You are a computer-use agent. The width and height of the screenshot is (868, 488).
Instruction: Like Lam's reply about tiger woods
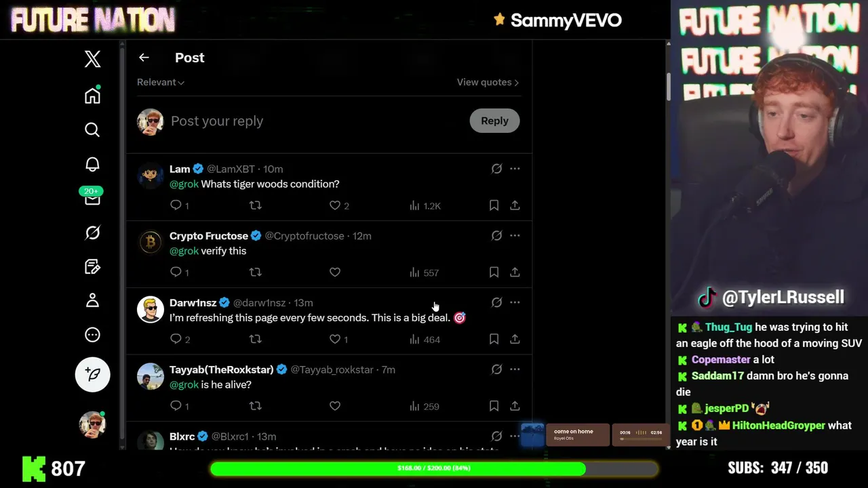(335, 205)
